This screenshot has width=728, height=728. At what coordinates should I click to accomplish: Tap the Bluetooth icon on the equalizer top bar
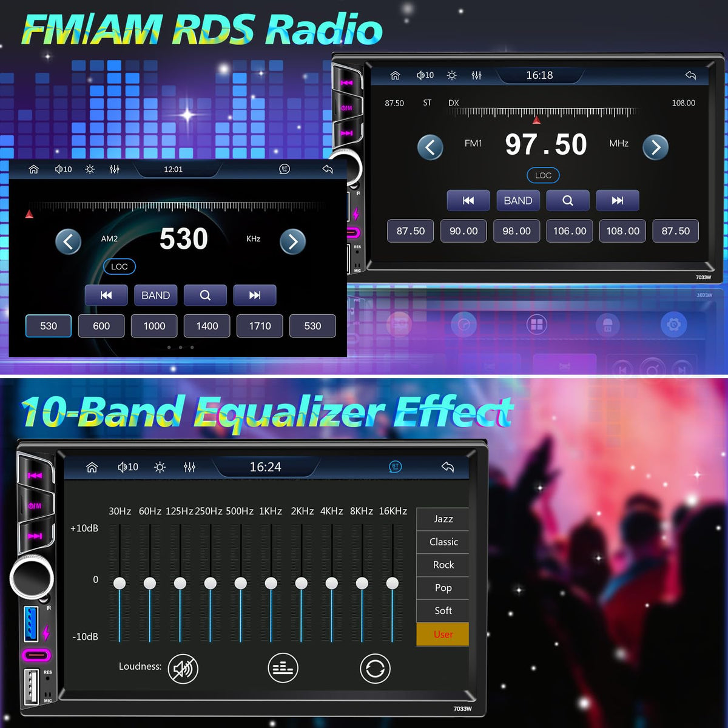pos(396,467)
